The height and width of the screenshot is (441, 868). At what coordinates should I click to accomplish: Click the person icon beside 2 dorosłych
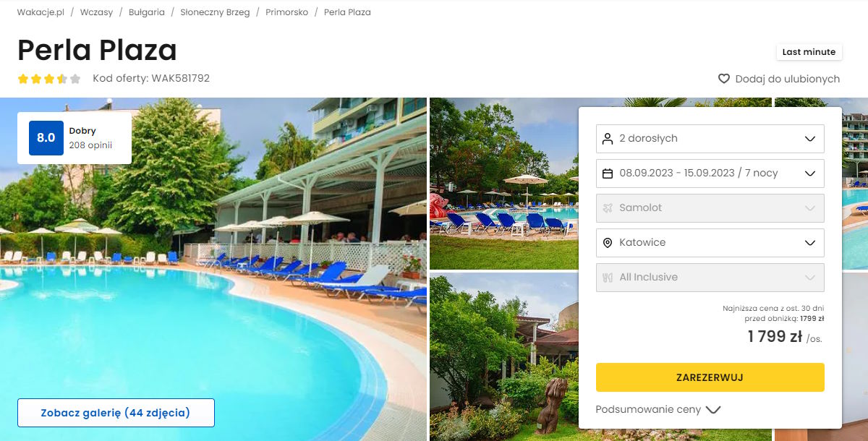click(608, 138)
